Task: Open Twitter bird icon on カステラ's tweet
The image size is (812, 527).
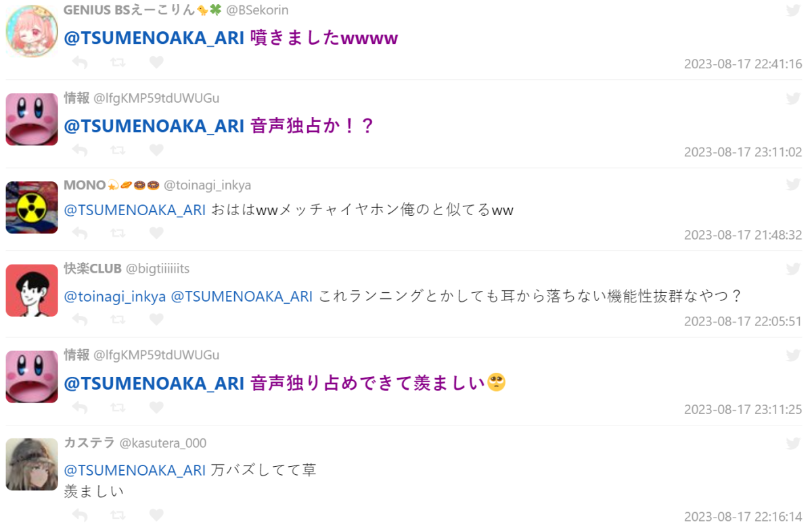Action: (793, 444)
